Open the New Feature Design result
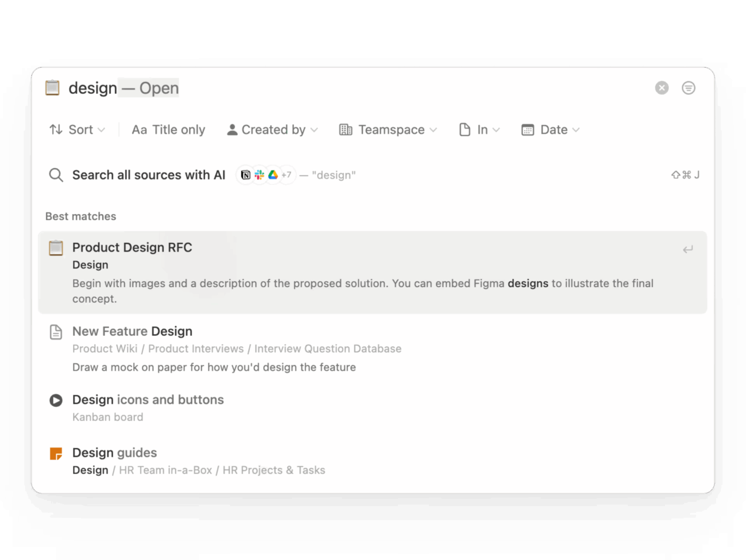This screenshot has width=746, height=560. click(x=132, y=331)
